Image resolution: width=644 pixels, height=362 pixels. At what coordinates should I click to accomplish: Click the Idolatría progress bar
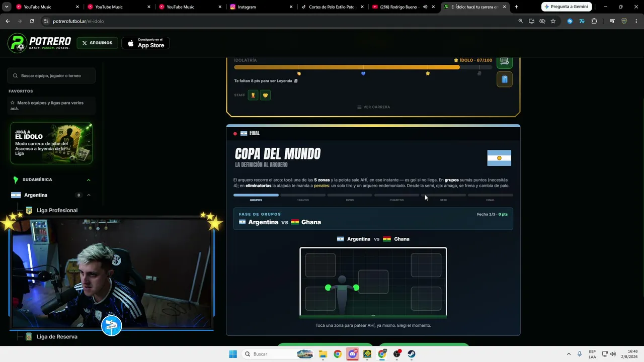pos(363,67)
